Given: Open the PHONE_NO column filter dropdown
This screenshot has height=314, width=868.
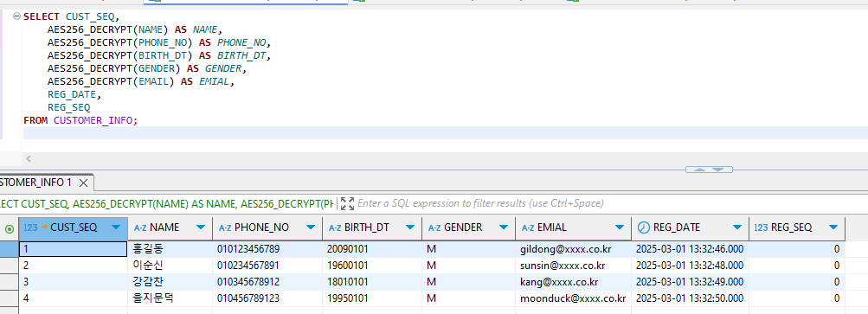Looking at the screenshot, I should click(x=311, y=227).
